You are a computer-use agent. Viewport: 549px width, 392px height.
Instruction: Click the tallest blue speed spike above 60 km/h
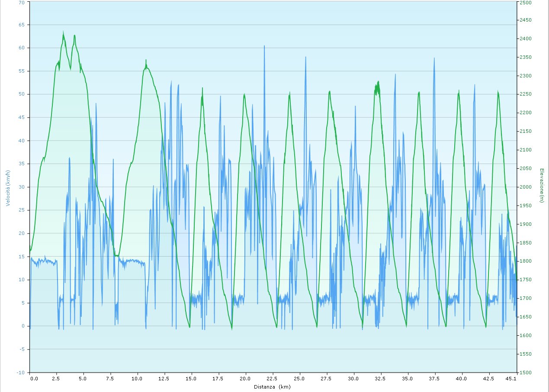[264, 46]
